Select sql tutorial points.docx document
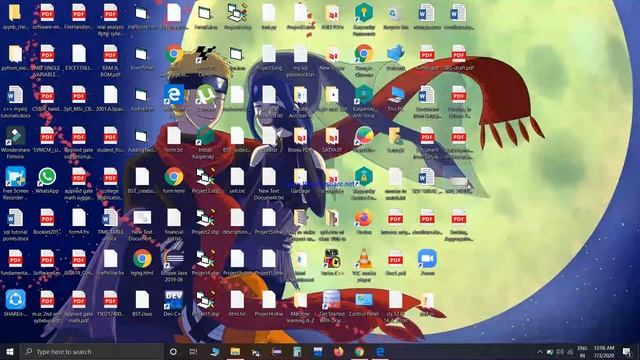The height and width of the screenshot is (360, 640). (x=16, y=224)
